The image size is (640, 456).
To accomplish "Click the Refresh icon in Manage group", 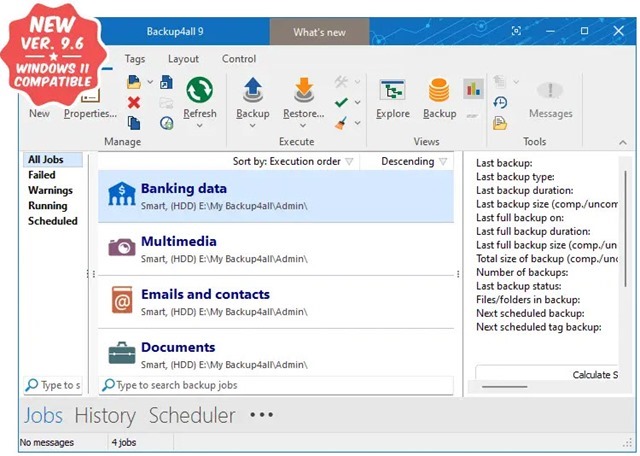I will click(199, 91).
